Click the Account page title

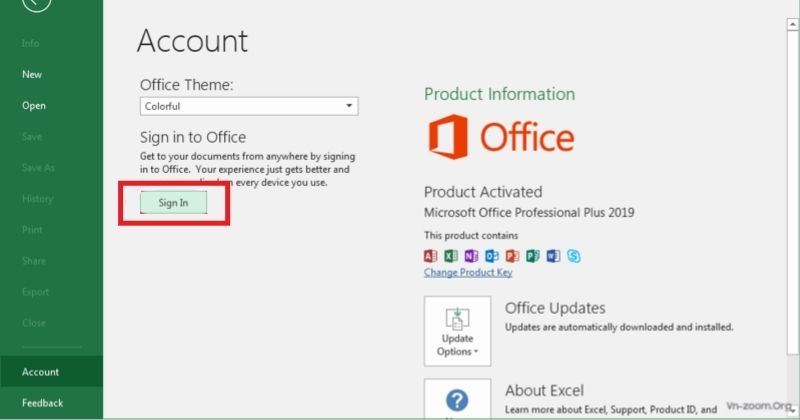click(192, 41)
